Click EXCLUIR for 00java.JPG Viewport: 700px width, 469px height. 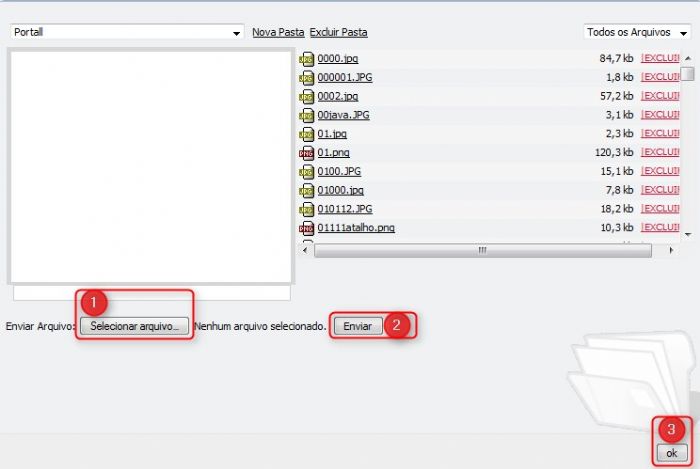coord(660,114)
